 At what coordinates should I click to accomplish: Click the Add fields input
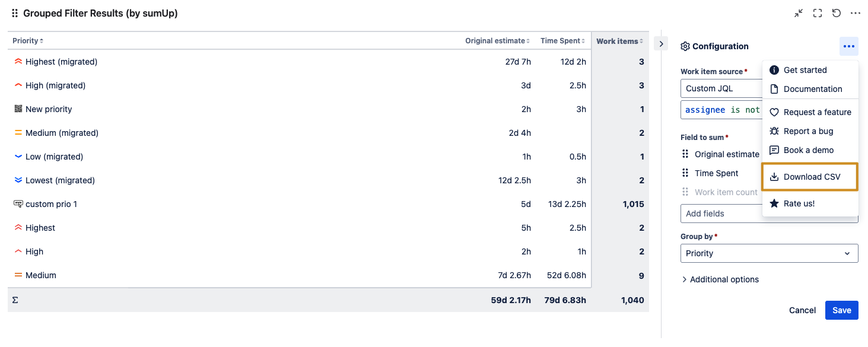click(721, 214)
